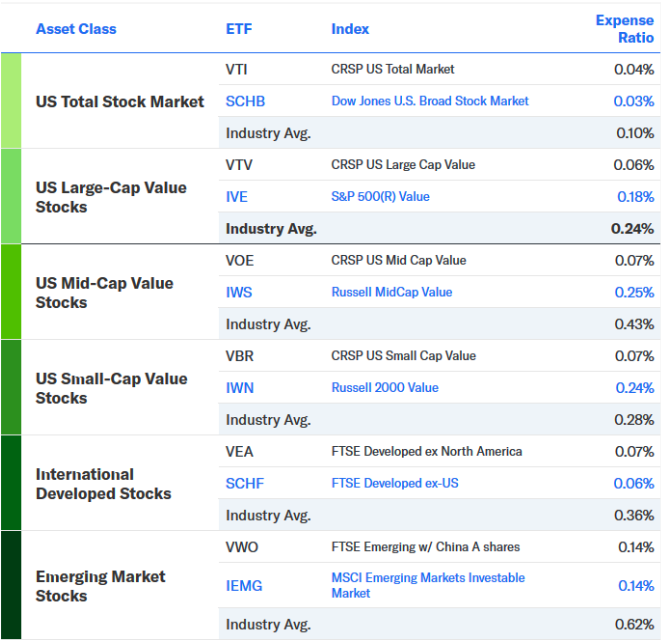
Task: Select the CRSP US Mid Cap Value cell
Action: tap(398, 260)
